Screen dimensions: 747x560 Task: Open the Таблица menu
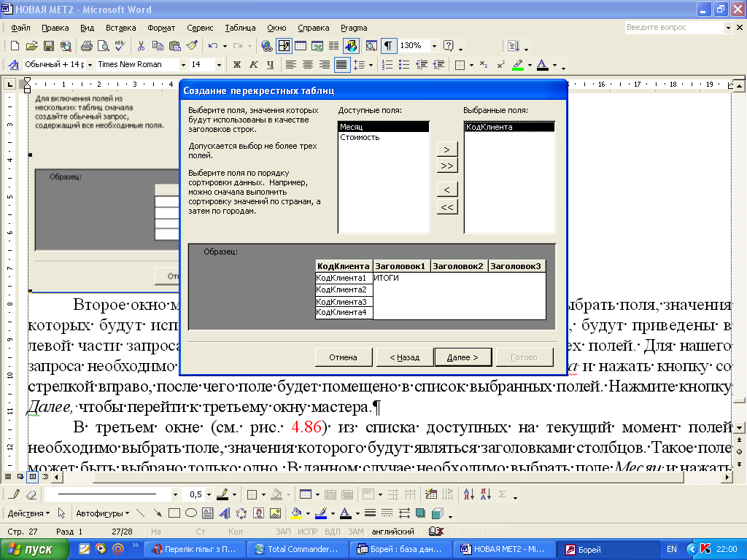[x=240, y=28]
